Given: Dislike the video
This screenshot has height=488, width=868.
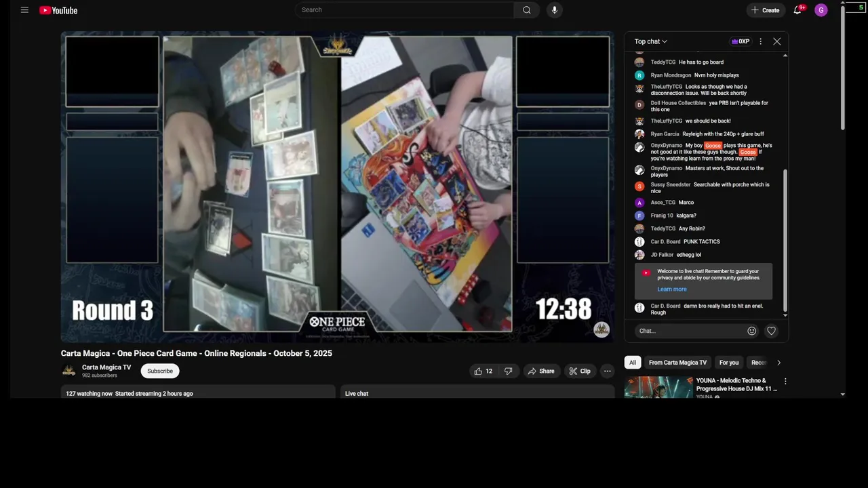Looking at the screenshot, I should click(x=509, y=371).
